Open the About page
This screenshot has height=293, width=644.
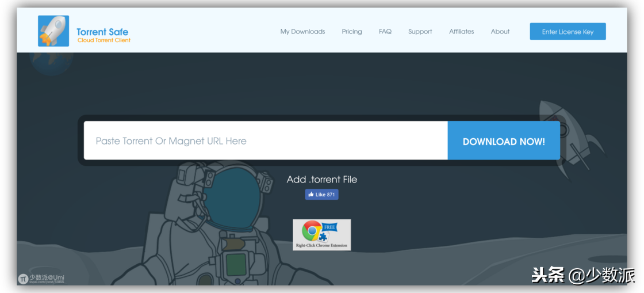500,32
